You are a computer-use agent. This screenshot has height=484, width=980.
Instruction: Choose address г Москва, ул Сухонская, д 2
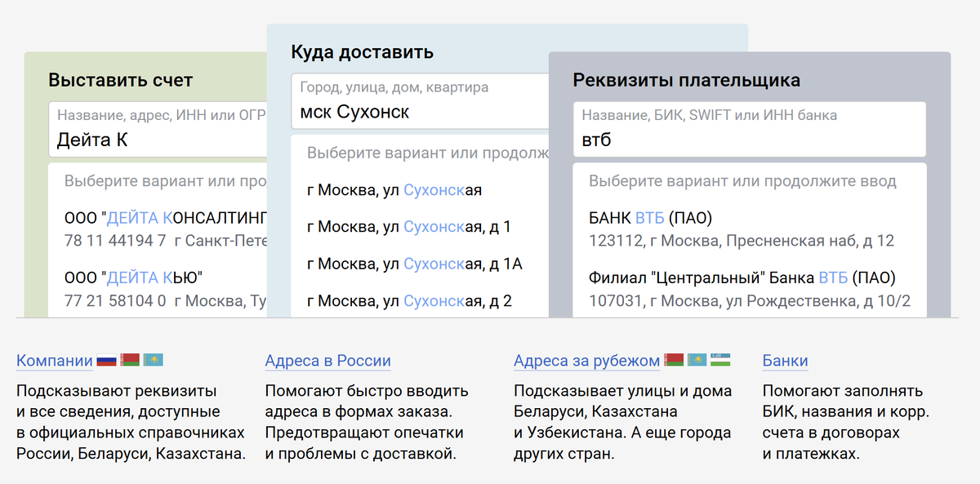click(x=408, y=300)
